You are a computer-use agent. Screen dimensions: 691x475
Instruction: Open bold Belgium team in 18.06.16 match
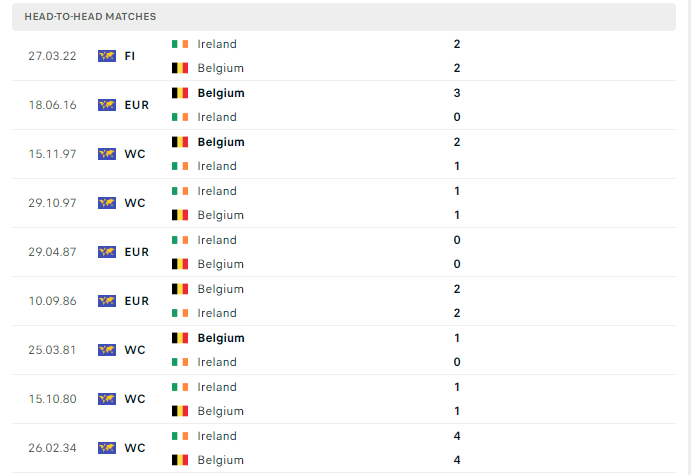pos(221,93)
